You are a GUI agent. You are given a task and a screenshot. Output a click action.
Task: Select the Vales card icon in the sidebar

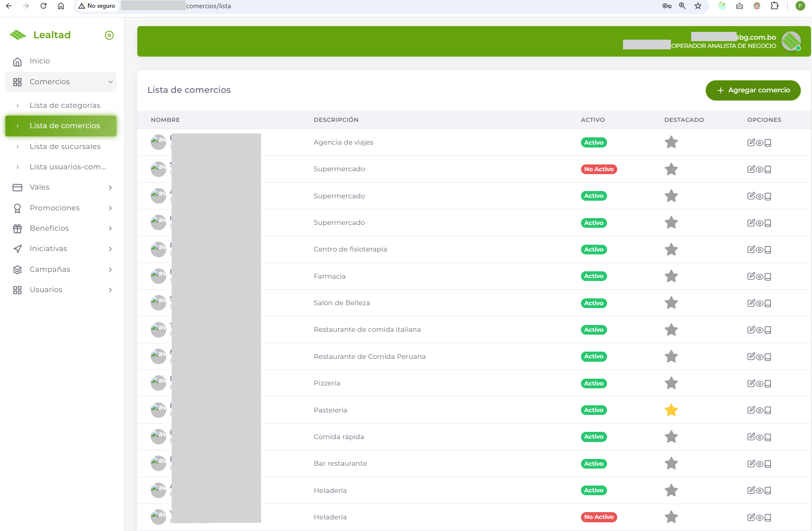coord(17,187)
